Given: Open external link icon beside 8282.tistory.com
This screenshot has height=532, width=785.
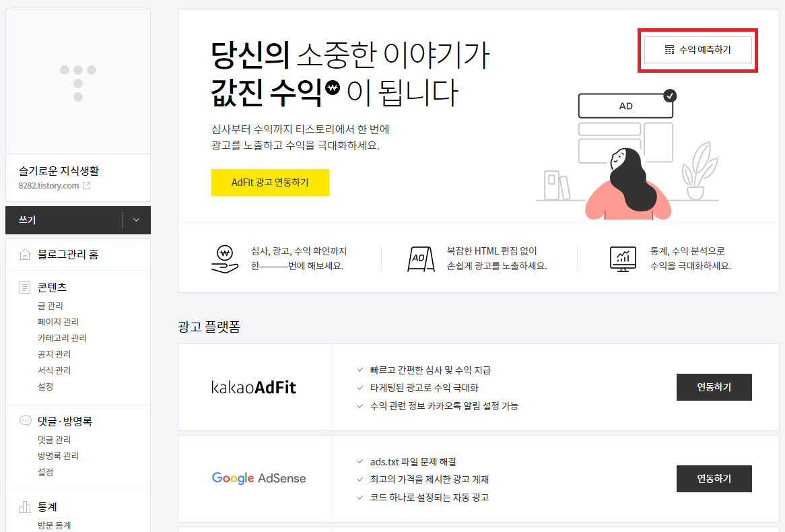Looking at the screenshot, I should 87,185.
